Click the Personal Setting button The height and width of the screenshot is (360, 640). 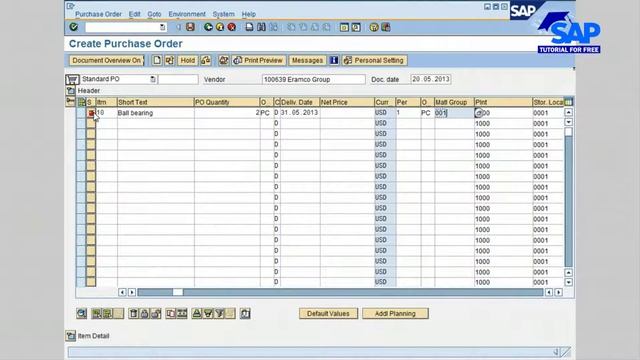(x=374, y=60)
